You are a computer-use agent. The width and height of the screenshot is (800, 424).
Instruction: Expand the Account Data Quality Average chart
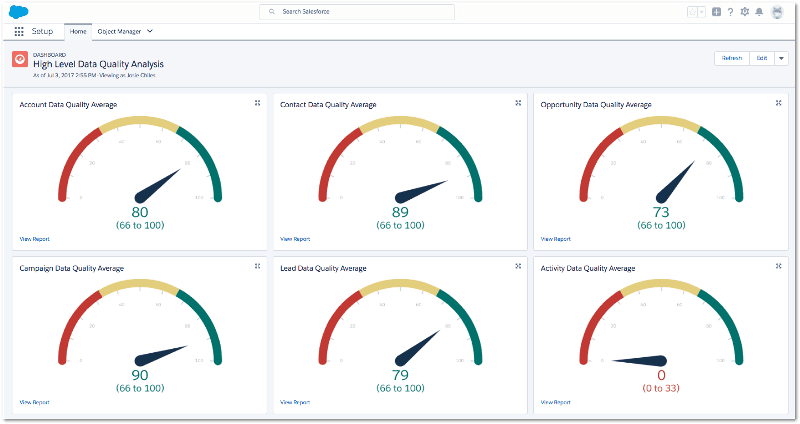257,103
